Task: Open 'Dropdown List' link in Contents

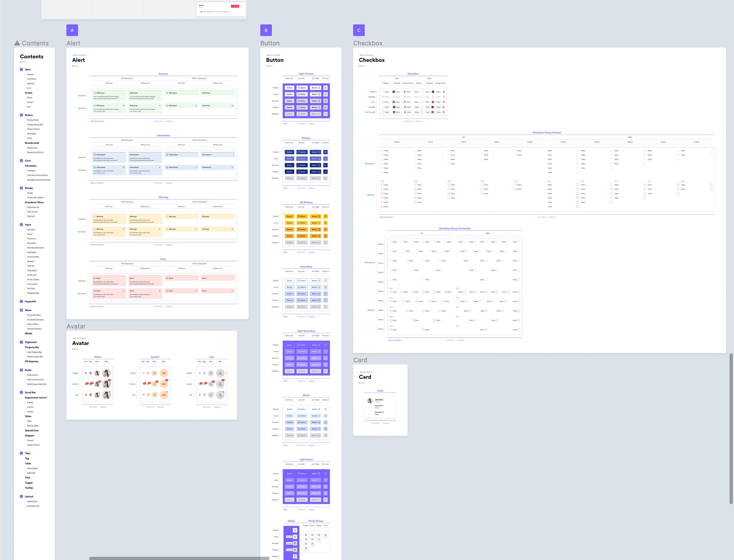Action: [x=33, y=207]
